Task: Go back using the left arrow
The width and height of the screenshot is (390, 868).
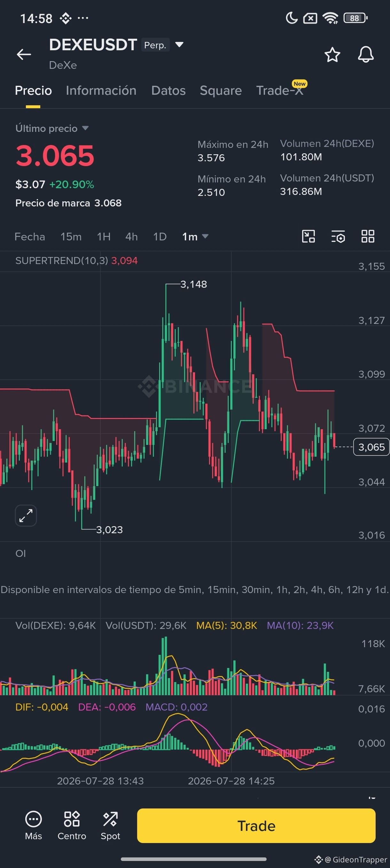Action: (x=24, y=54)
